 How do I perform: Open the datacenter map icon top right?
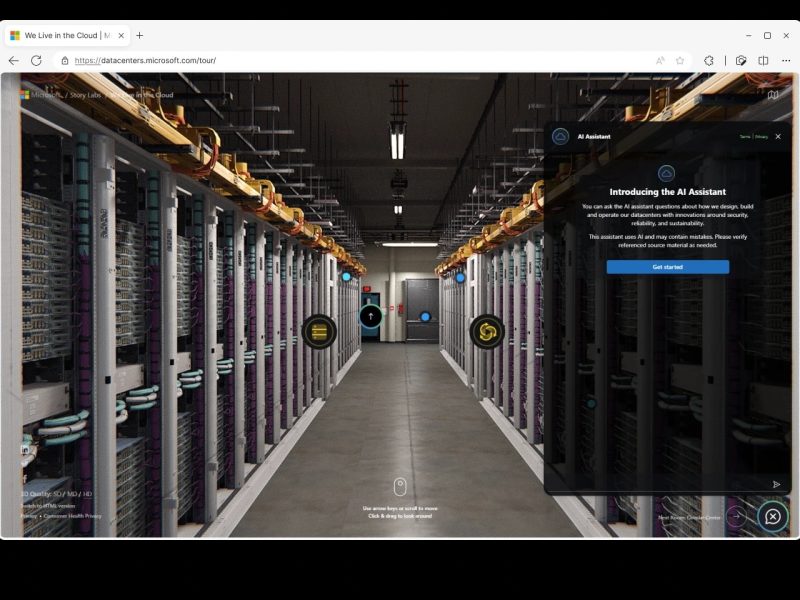coord(775,94)
